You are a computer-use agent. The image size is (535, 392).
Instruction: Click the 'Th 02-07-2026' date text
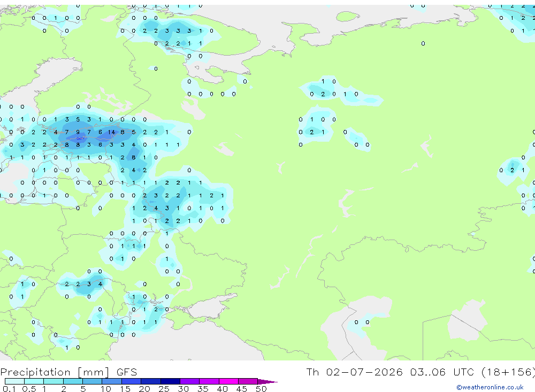[x=354, y=372]
